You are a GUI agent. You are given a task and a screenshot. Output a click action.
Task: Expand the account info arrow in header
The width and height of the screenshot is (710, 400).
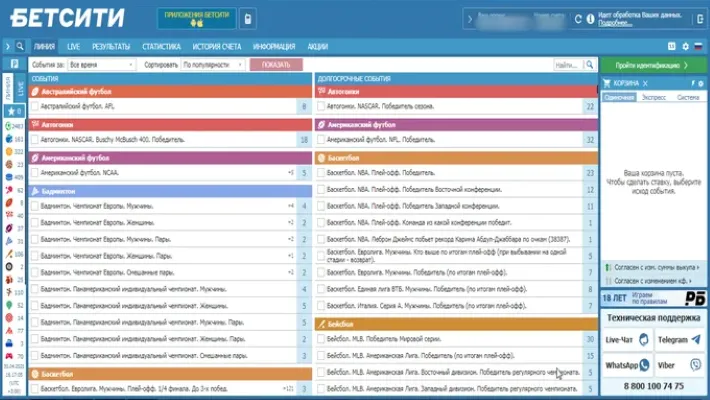pyautogui.click(x=470, y=19)
